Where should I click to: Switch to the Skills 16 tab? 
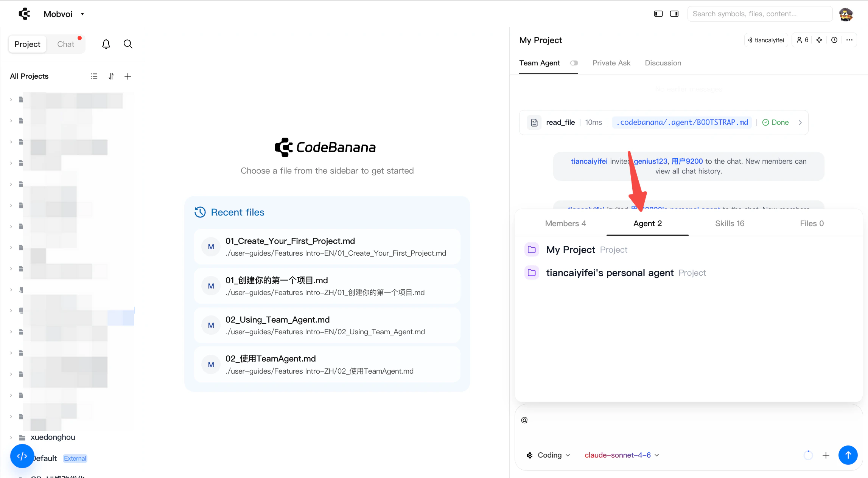point(730,223)
